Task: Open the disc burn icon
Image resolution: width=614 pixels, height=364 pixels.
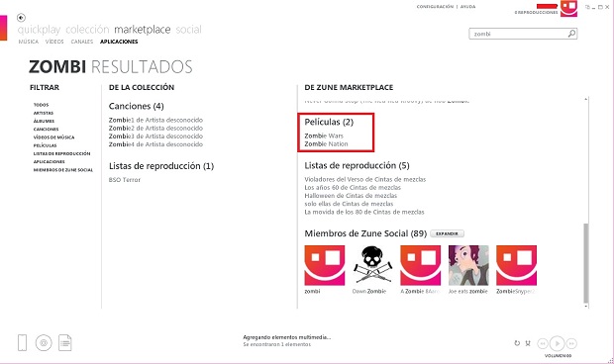Action: coord(44,343)
